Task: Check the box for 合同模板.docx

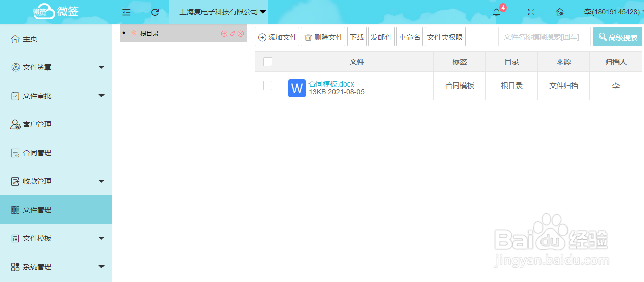Action: click(268, 86)
